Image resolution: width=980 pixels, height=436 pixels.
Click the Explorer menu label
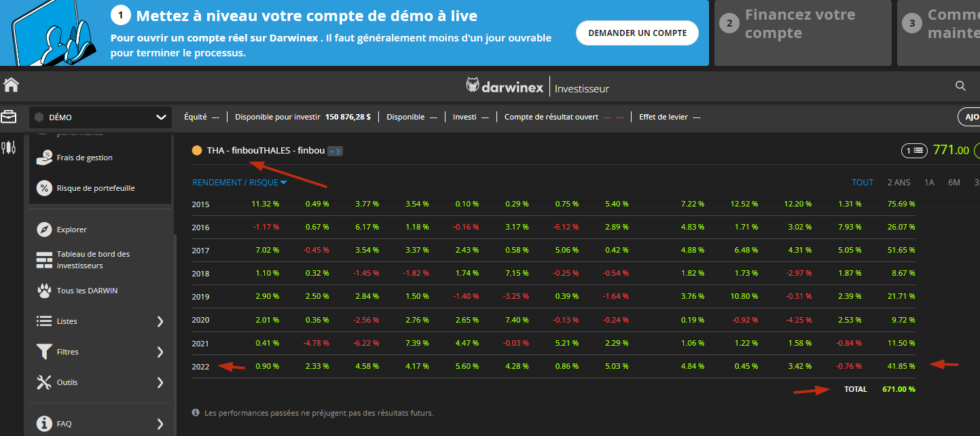click(72, 230)
